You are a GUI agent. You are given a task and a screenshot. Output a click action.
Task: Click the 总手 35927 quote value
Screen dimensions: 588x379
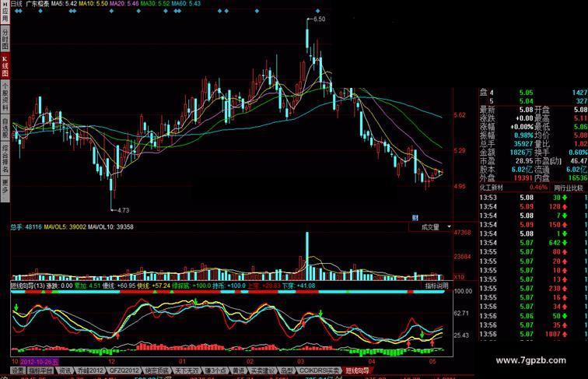[x=523, y=144]
